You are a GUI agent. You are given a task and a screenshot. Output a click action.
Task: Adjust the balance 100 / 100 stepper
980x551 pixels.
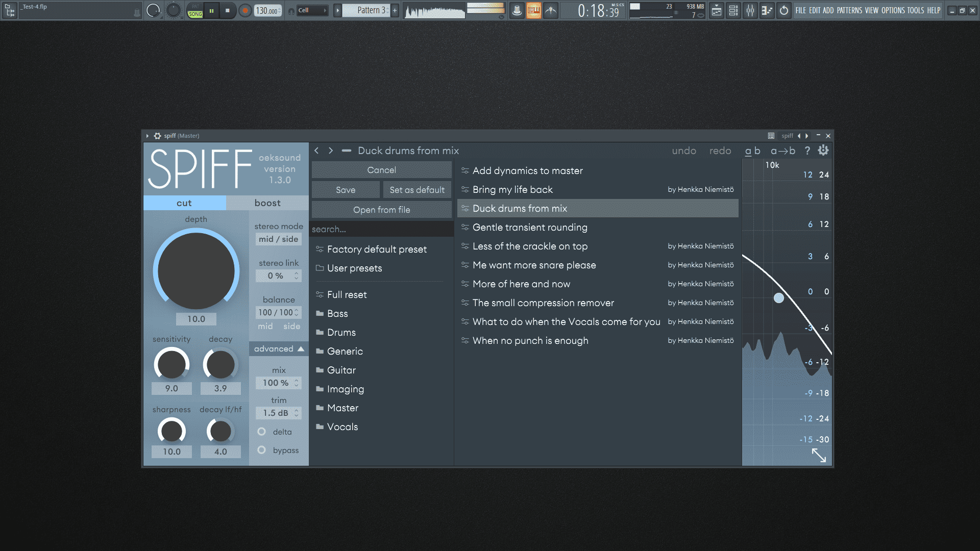click(279, 312)
